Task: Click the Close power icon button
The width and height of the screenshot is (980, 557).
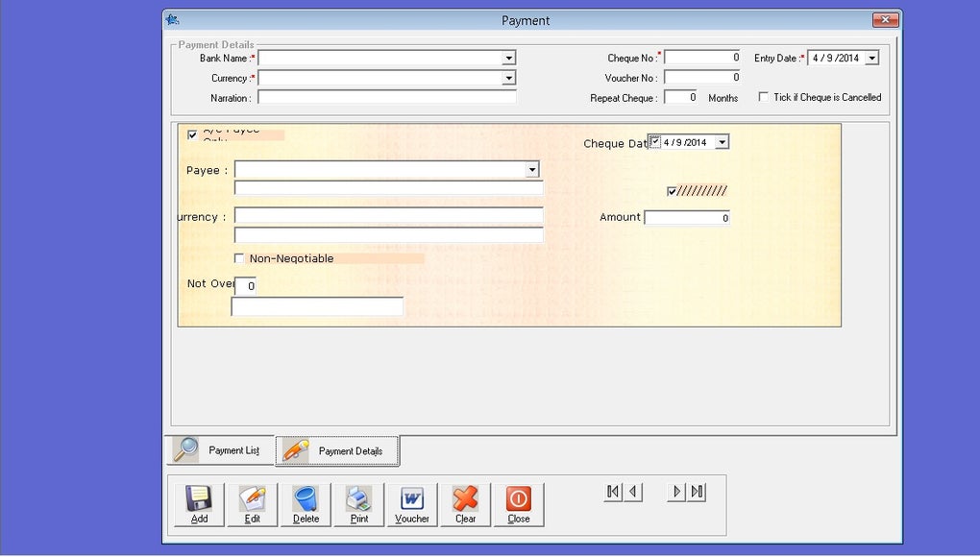Action: point(519,499)
